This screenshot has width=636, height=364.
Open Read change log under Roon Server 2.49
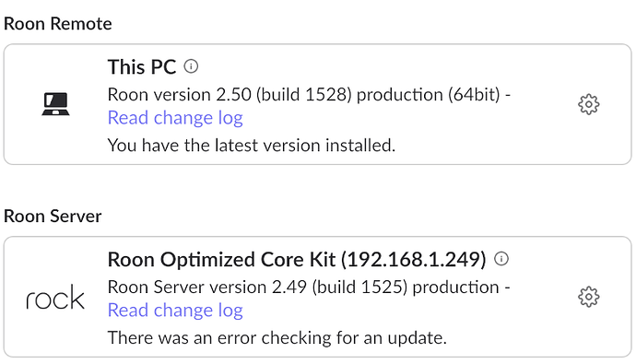[175, 311]
